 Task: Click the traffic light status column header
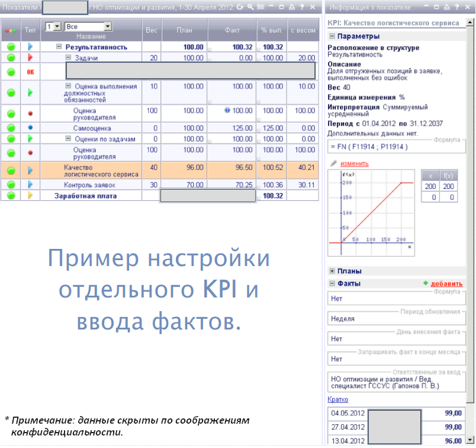11,30
